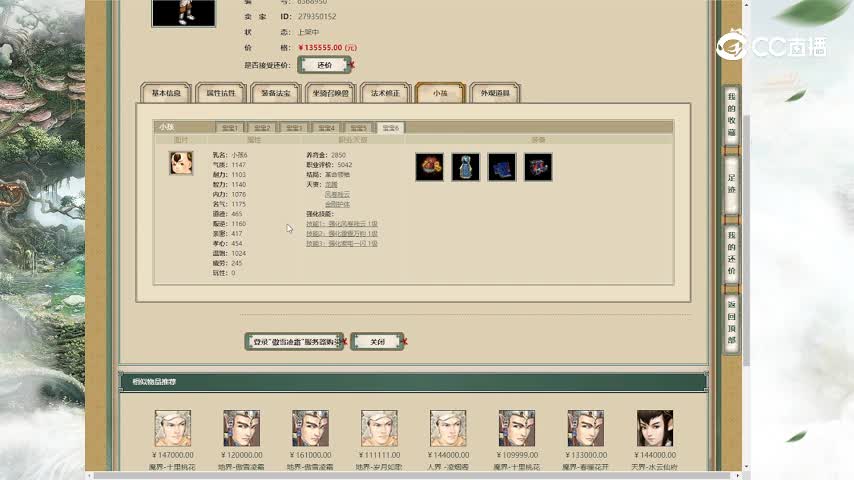Viewport: 854px width, 480px height.
Task: Select sub-tab 宝宝2
Action: click(x=262, y=127)
